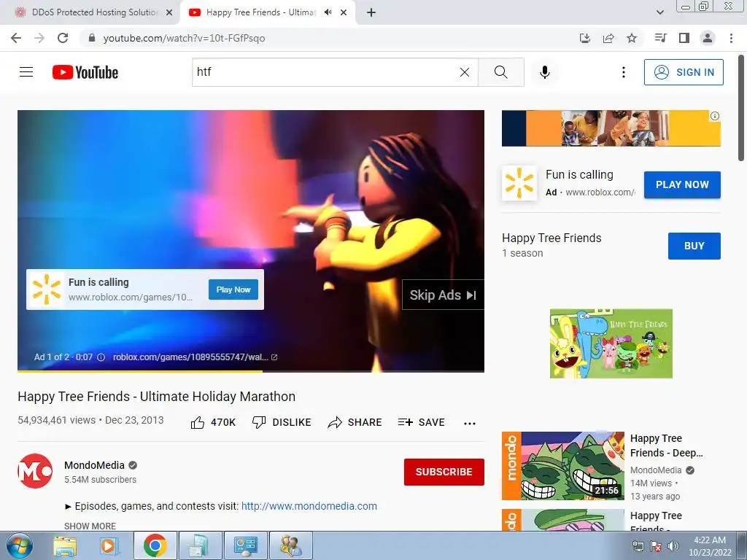This screenshot has height=560, width=747.
Task: Bookmark this page with the star
Action: coord(632,38)
